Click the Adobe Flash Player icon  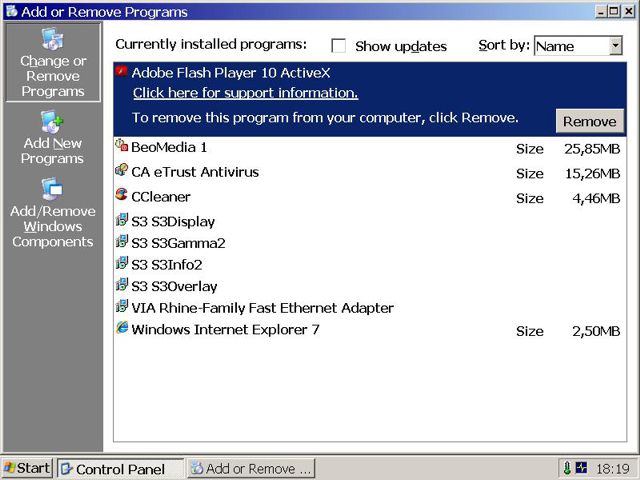click(121, 71)
